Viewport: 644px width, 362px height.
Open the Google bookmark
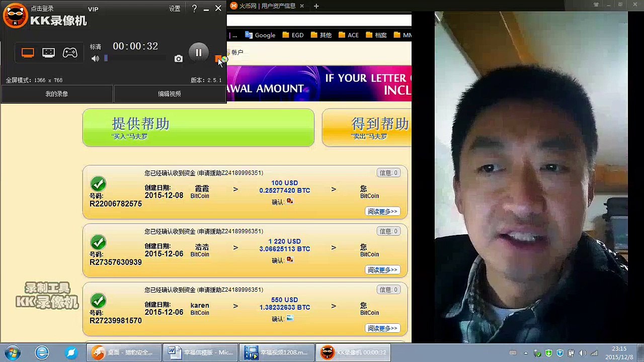[260, 35]
